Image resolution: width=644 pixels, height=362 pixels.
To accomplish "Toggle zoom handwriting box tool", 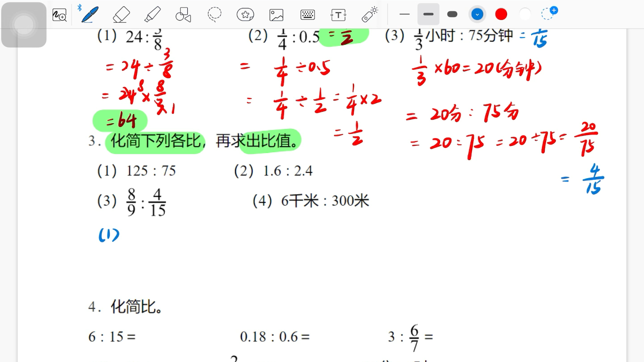I will point(59,15).
